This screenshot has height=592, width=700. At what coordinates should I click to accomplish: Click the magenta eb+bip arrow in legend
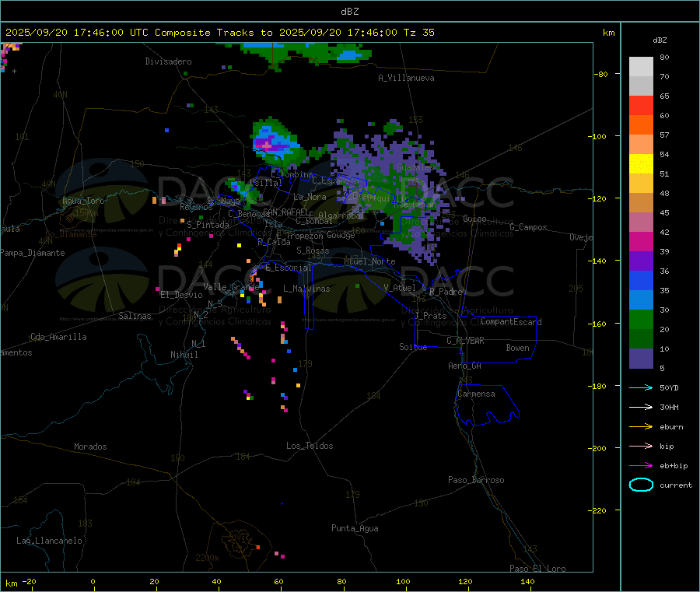pos(641,465)
